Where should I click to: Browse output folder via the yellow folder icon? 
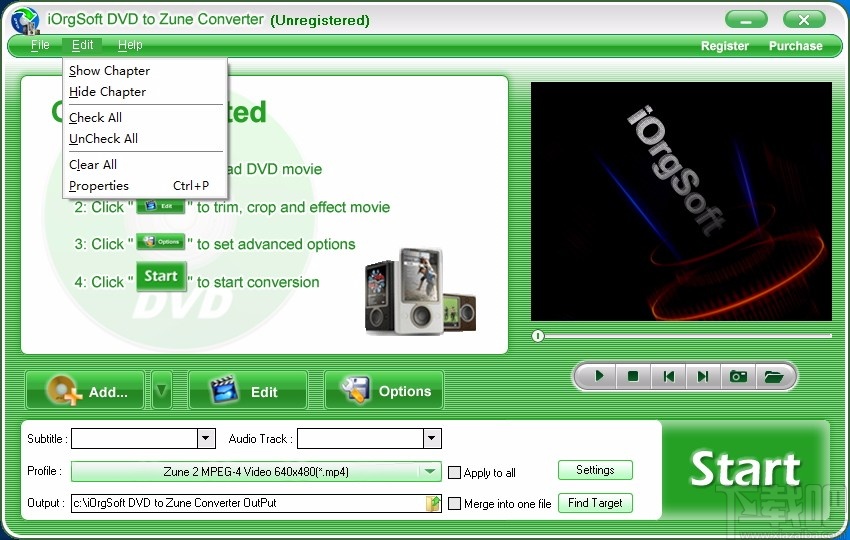(x=433, y=503)
